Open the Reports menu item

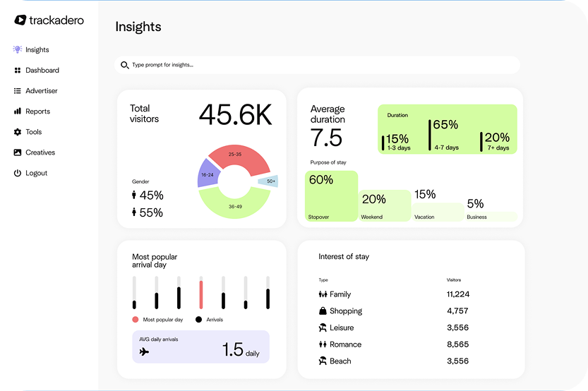(x=37, y=112)
